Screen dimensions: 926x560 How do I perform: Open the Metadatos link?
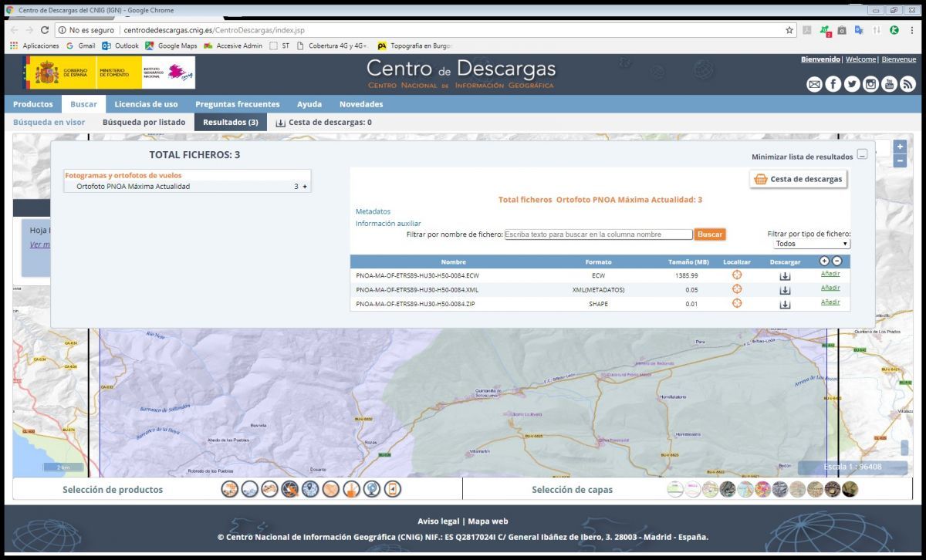click(373, 211)
